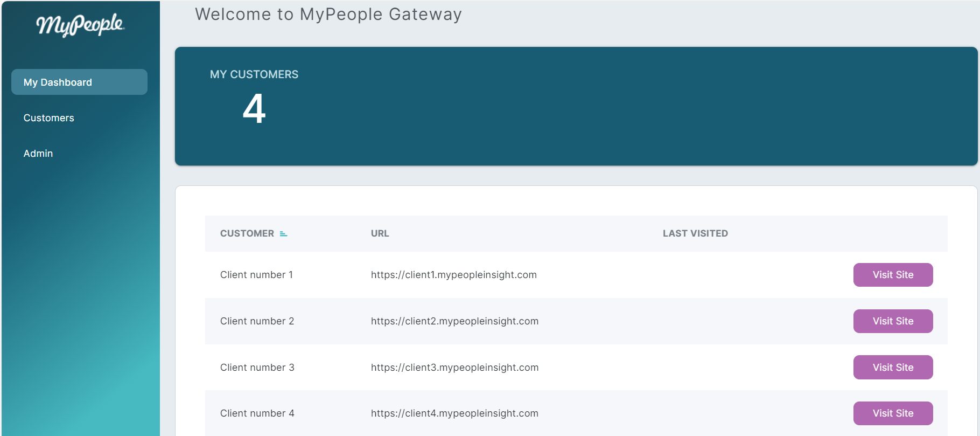This screenshot has height=436, width=980.
Task: Visit Site for Client number 1
Action: (893, 275)
